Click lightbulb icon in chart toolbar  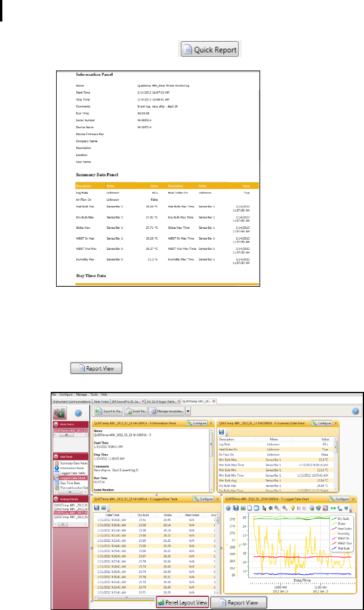coord(292,508)
